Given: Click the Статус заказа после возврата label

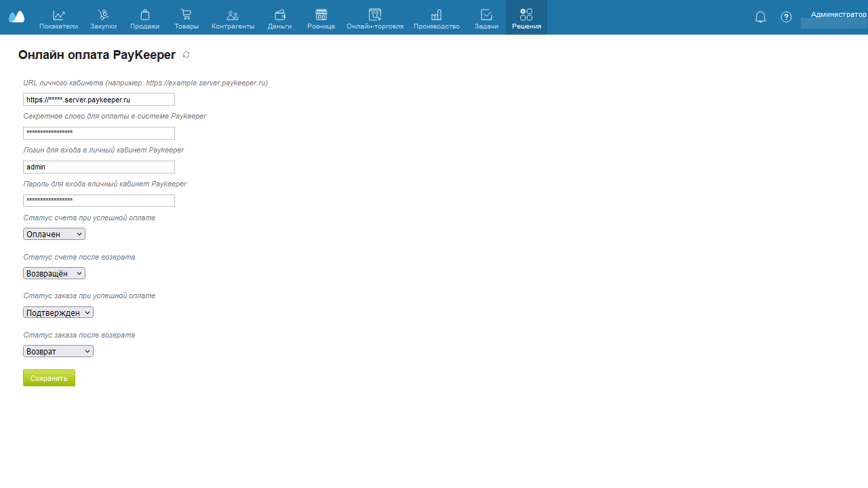Looking at the screenshot, I should (79, 335).
